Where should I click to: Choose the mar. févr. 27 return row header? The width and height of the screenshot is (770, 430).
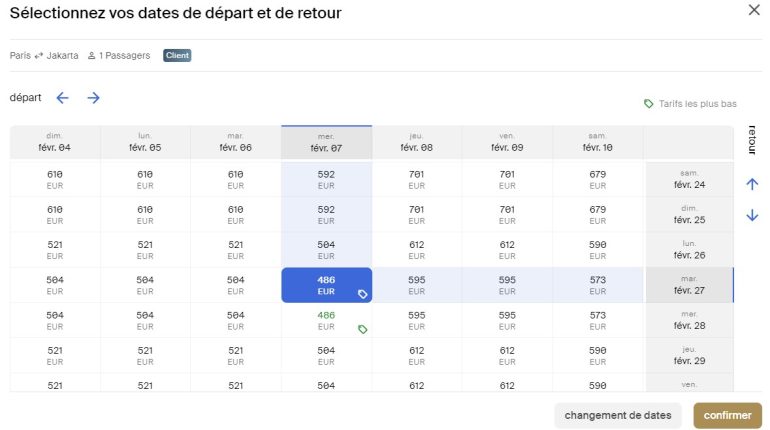[x=689, y=285]
